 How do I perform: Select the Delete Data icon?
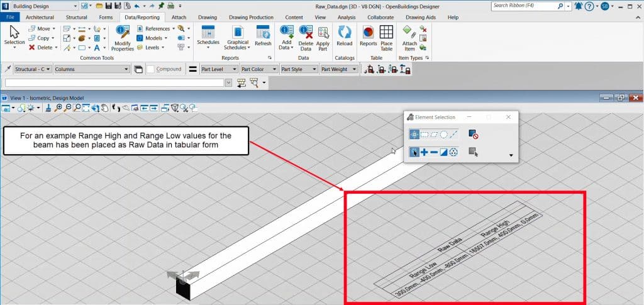point(306,37)
